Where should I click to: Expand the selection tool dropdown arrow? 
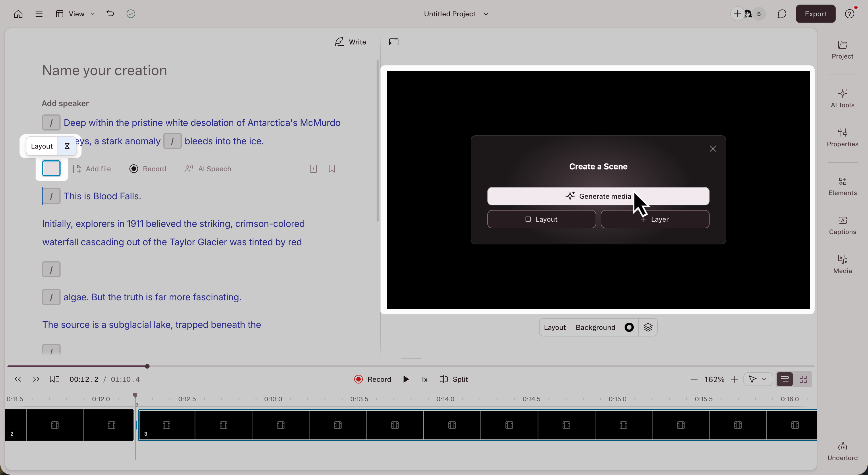click(764, 379)
